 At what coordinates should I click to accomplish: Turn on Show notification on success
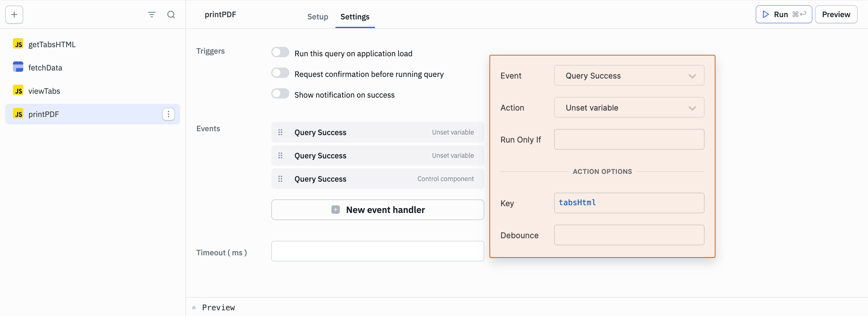coord(280,94)
